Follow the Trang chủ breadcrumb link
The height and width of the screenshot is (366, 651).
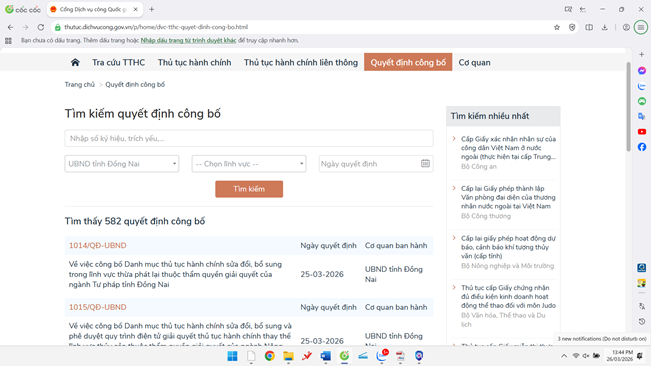coord(80,84)
